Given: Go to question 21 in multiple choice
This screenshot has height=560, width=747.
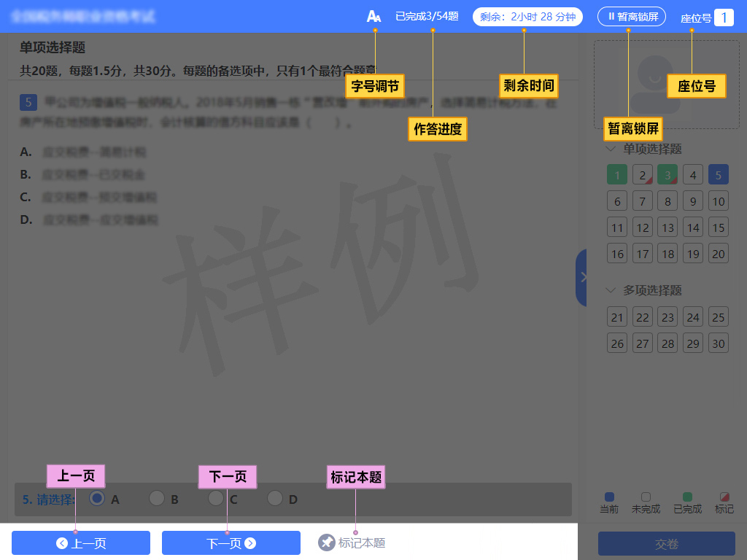Looking at the screenshot, I should (617, 317).
